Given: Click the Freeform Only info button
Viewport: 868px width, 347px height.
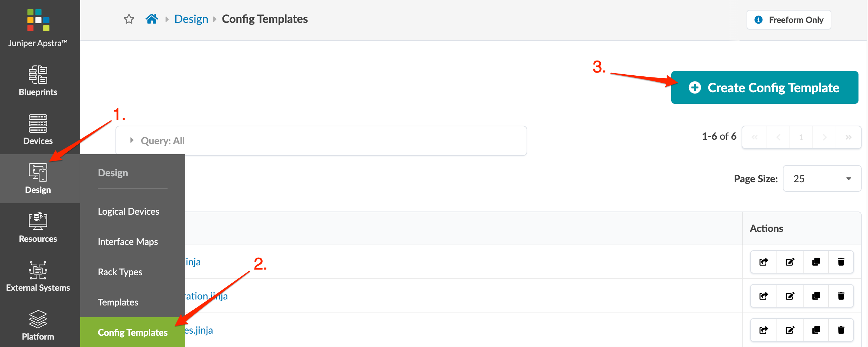Looking at the screenshot, I should coord(788,20).
